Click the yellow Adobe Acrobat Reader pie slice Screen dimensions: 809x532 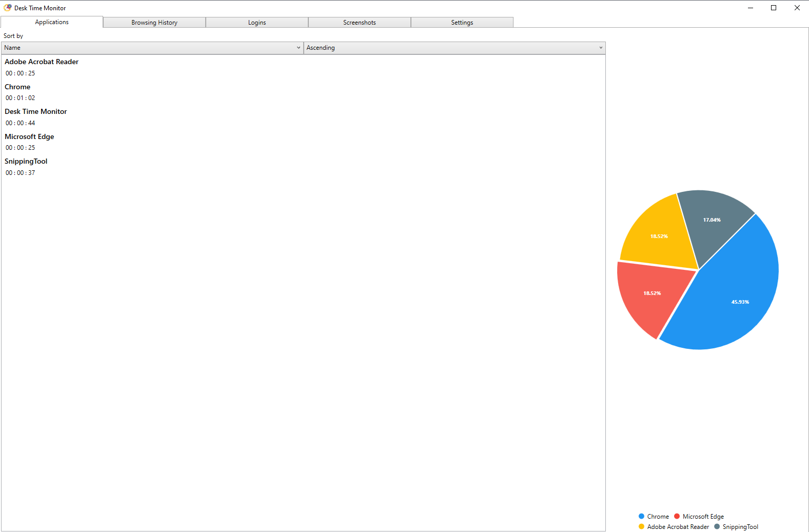pos(662,233)
